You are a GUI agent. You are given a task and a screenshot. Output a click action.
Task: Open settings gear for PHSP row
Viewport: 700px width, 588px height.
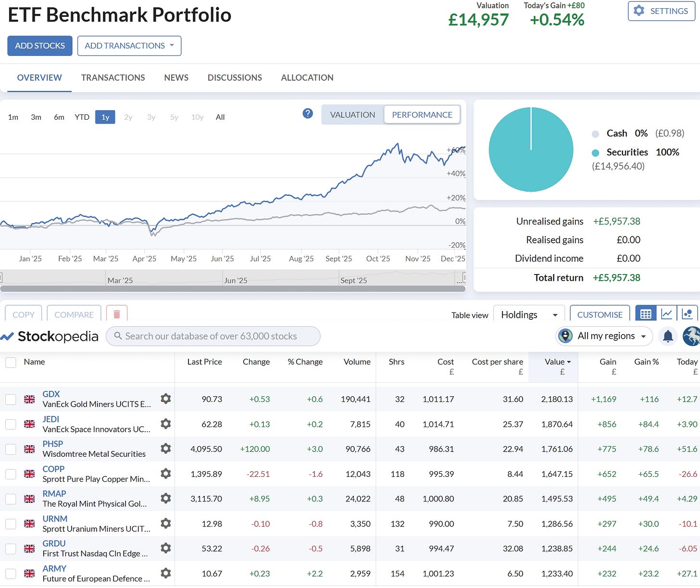166,449
